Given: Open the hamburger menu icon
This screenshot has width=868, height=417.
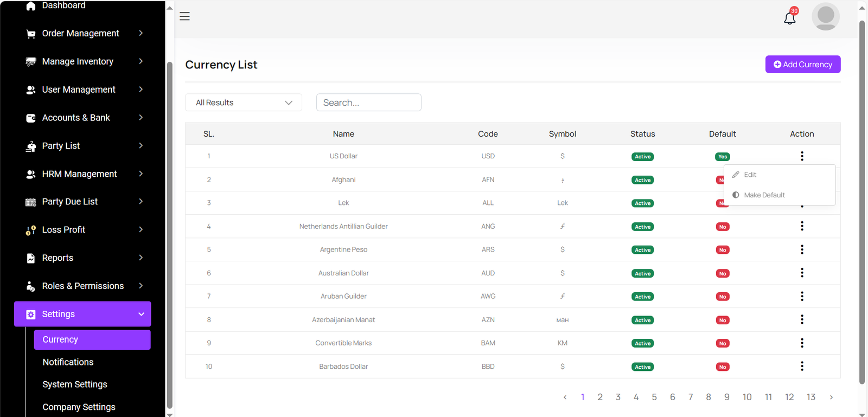Looking at the screenshot, I should tap(184, 16).
